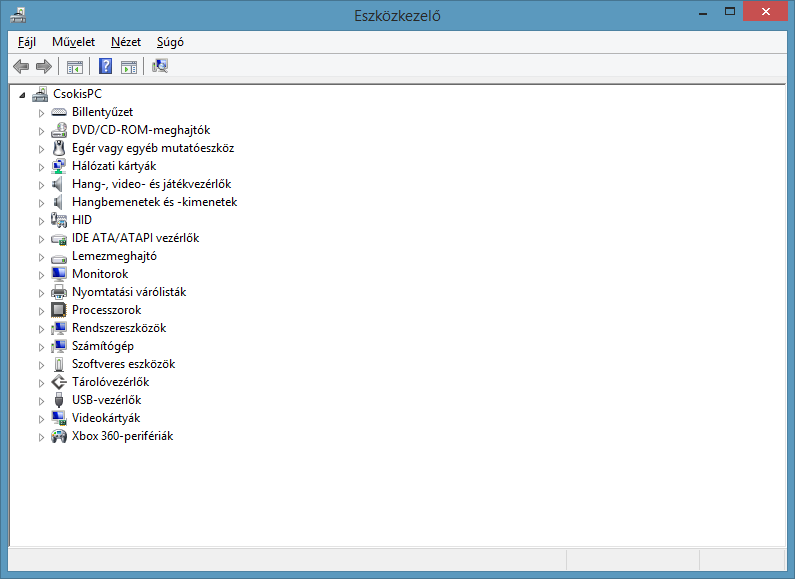
Task: Click the Rendszereszközök icon
Action: pyautogui.click(x=59, y=328)
